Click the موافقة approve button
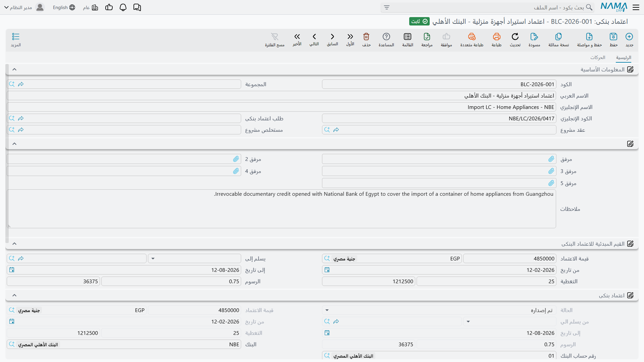Screen dimensions: 644x362 [446, 40]
